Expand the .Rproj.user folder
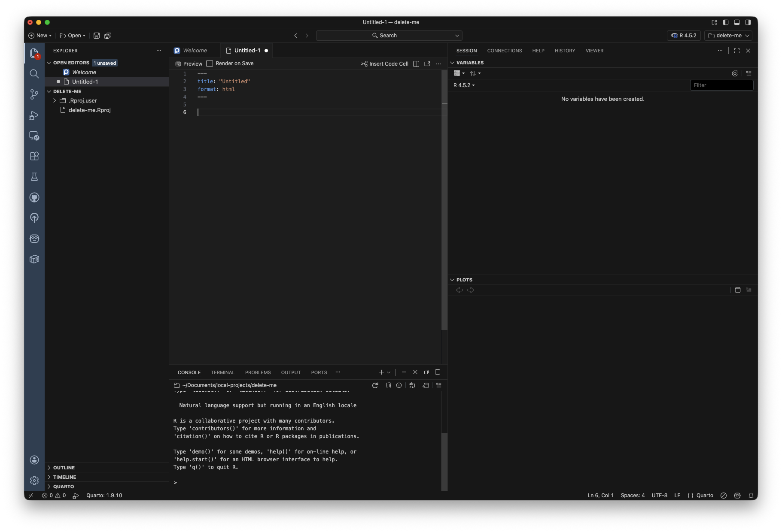 55,100
